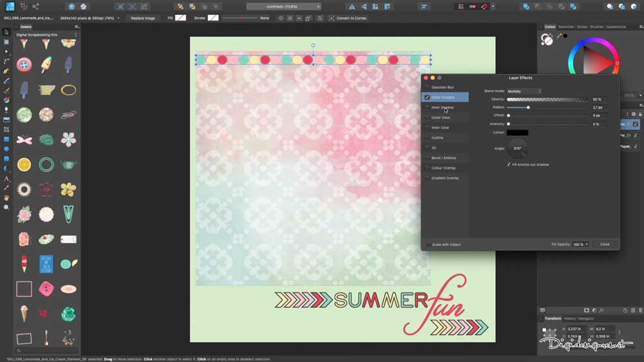Viewport: 644px width, 362px height.
Task: Select the Ellipse shape tool
Action: point(6,149)
